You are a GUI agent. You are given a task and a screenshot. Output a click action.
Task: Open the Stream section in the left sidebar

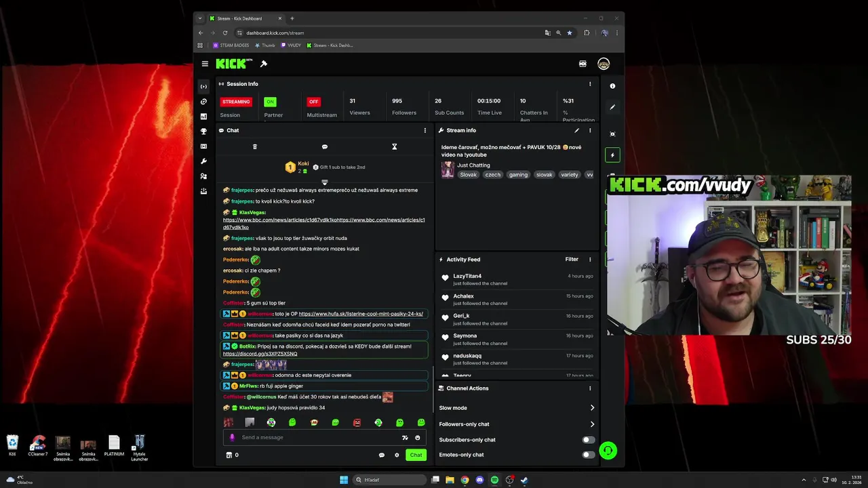click(x=203, y=87)
